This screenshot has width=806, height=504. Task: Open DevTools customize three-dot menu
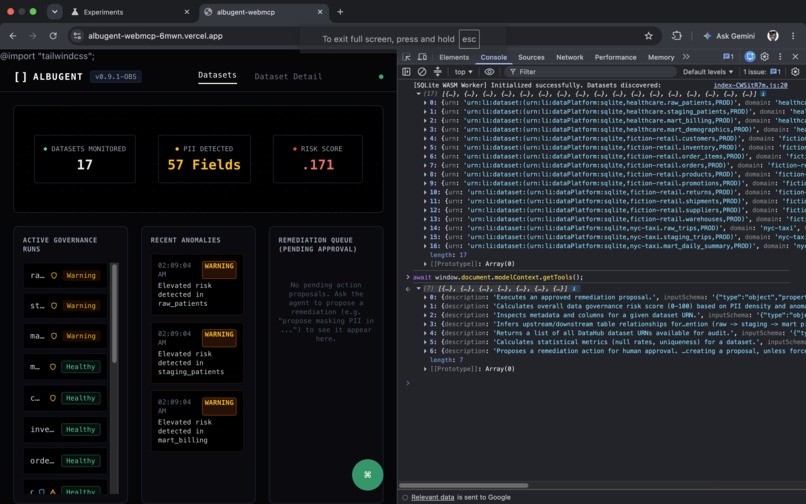tap(780, 57)
